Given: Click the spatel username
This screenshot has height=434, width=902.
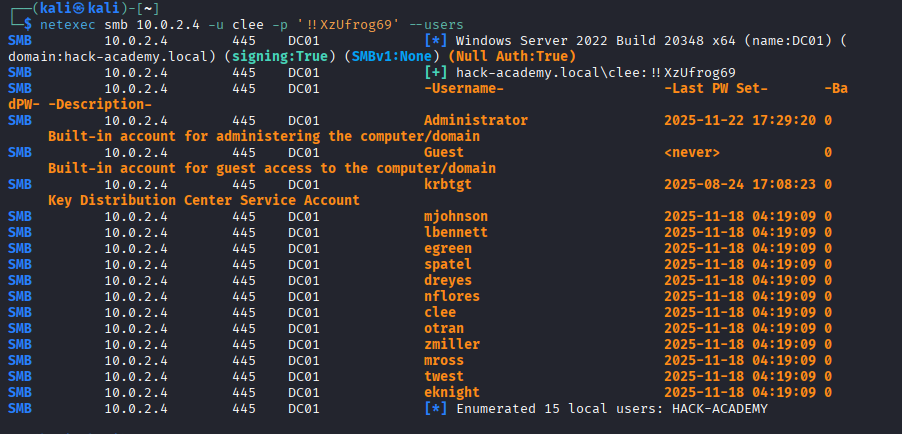Looking at the screenshot, I should click(x=448, y=264).
